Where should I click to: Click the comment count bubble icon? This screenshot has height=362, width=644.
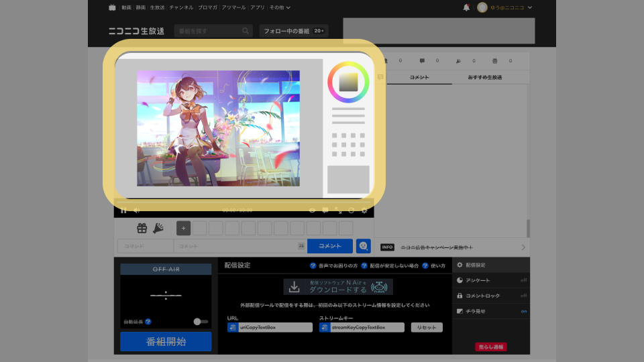point(422,61)
